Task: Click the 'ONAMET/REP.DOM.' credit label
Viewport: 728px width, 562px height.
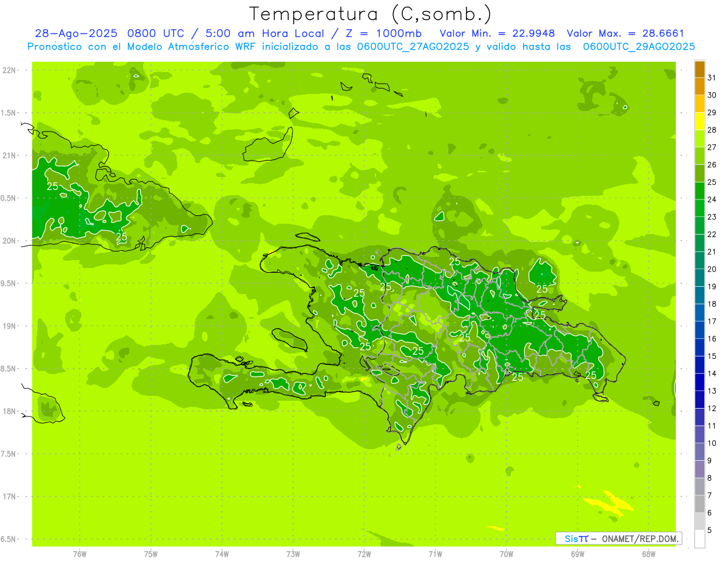Action: coord(640,538)
